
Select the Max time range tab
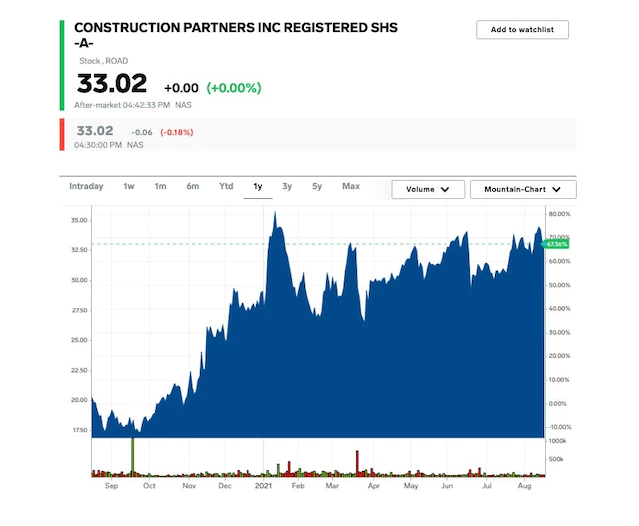pyautogui.click(x=351, y=186)
